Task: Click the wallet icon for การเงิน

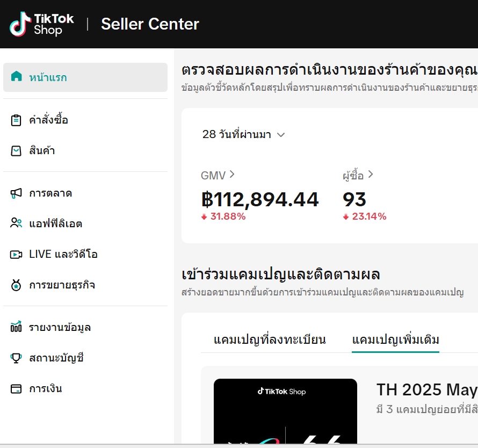Action: point(16,389)
